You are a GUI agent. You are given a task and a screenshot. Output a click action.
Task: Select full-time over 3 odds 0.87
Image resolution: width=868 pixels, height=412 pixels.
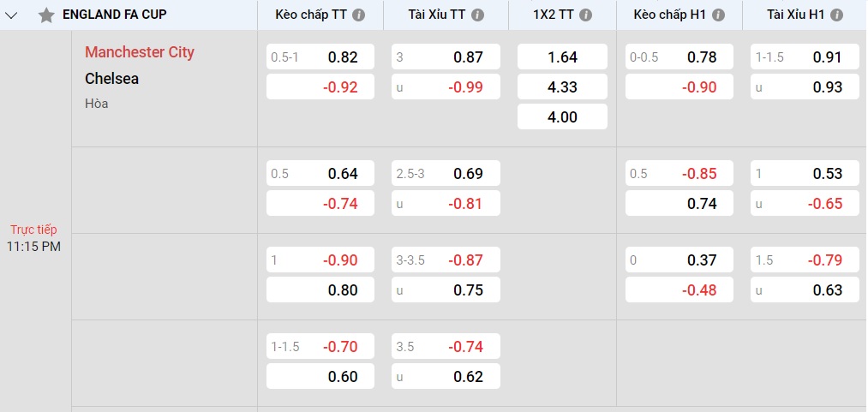pos(446,57)
